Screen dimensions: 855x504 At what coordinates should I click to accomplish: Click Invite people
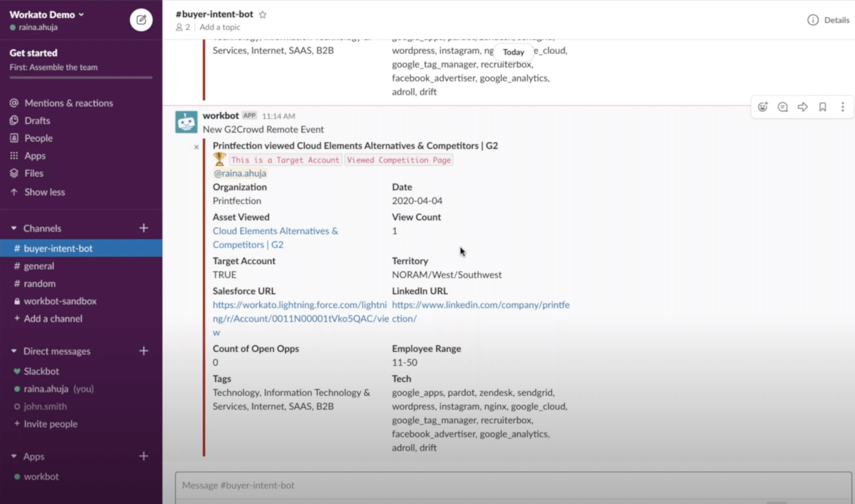(50, 424)
